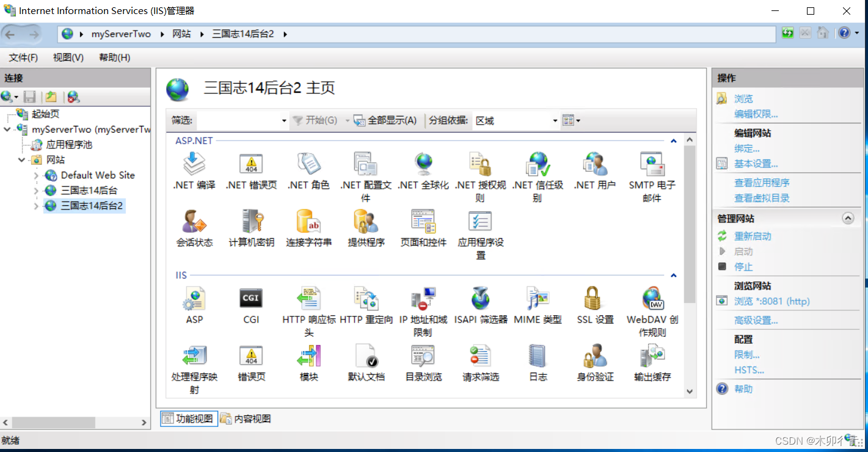This screenshot has width=868, height=452.
Task: Open the .NET 编译 feature icon
Action: pyautogui.click(x=195, y=164)
